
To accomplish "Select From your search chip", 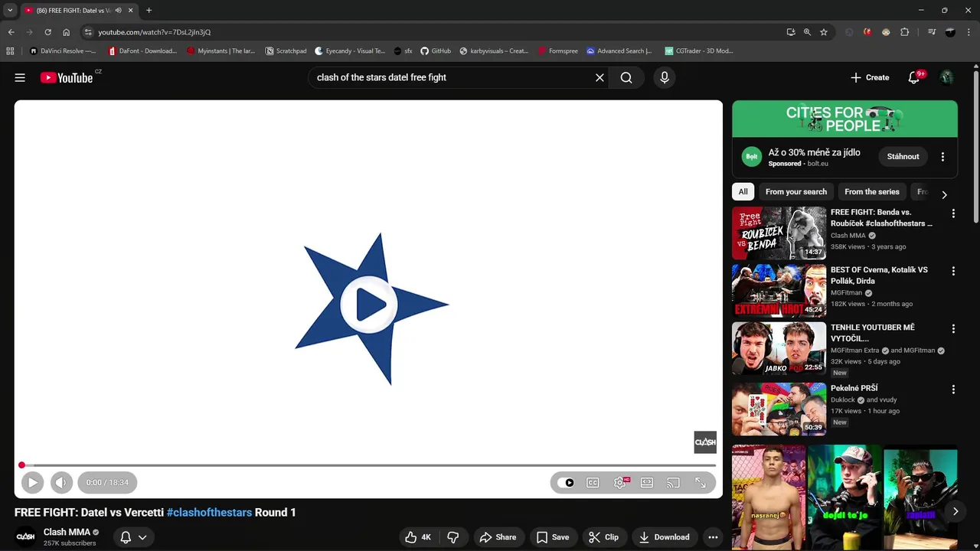I will [796, 192].
